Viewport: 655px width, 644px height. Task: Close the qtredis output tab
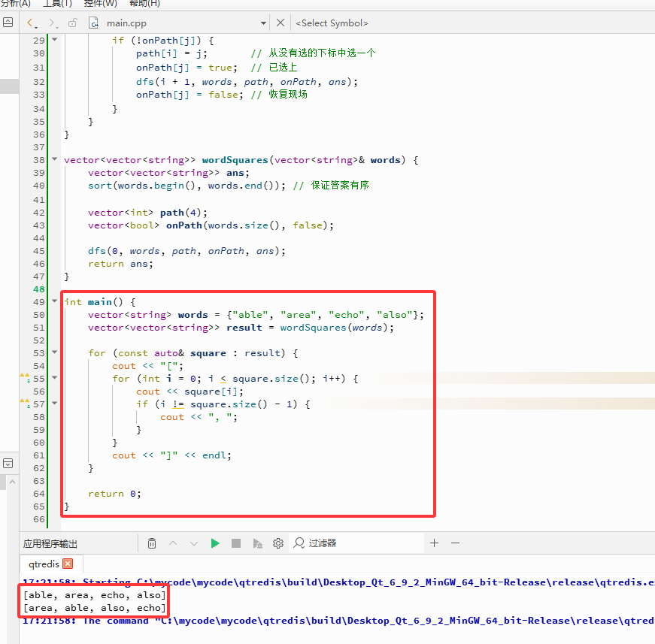[x=68, y=564]
